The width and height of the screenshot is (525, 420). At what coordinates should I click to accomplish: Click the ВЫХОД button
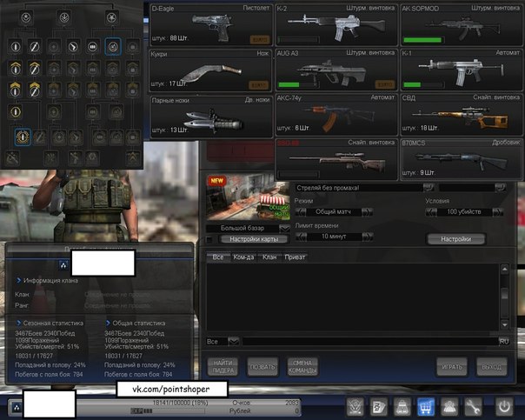click(x=491, y=367)
